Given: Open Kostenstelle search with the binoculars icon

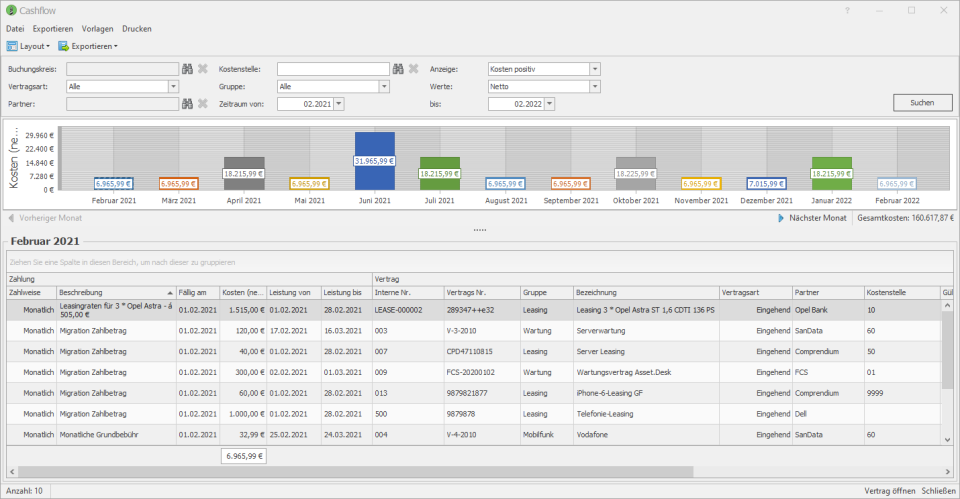Looking at the screenshot, I should [398, 69].
